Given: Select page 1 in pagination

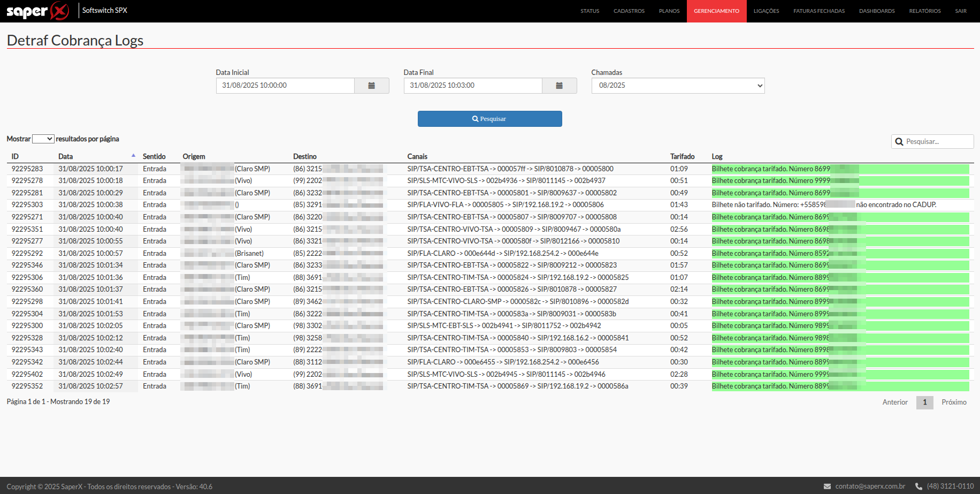Looking at the screenshot, I should click(x=924, y=402).
